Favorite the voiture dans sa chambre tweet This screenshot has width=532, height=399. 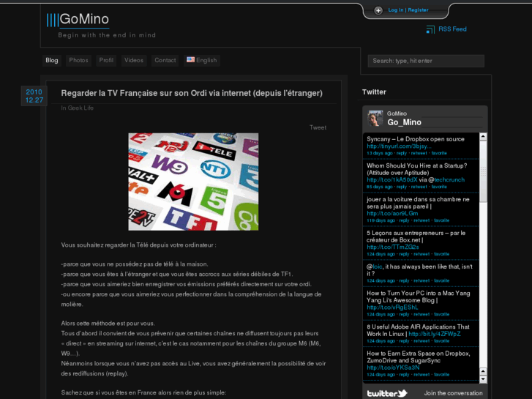(x=441, y=220)
